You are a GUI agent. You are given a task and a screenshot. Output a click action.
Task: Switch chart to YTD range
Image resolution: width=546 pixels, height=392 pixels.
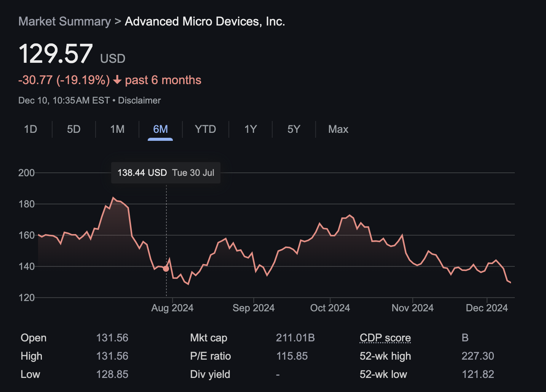tap(205, 129)
